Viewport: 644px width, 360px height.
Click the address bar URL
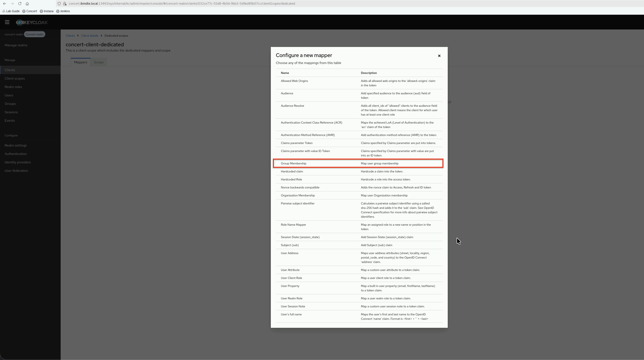(x=182, y=4)
